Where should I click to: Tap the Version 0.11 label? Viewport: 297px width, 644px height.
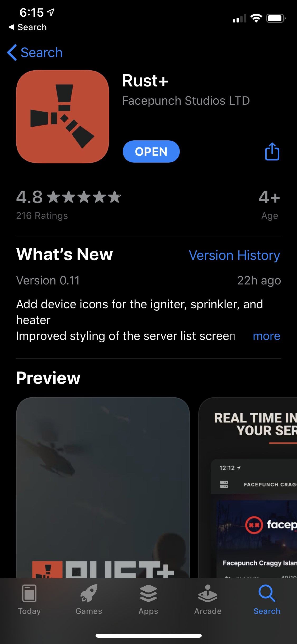click(x=48, y=280)
